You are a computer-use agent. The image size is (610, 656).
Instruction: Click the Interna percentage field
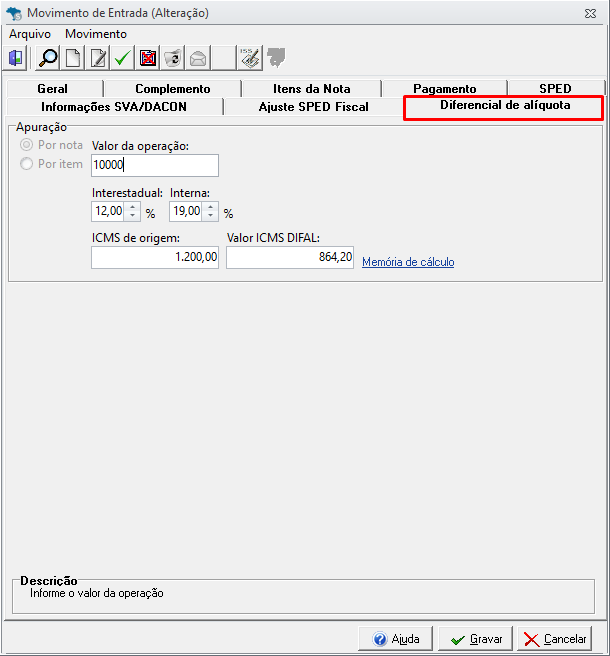click(x=186, y=211)
